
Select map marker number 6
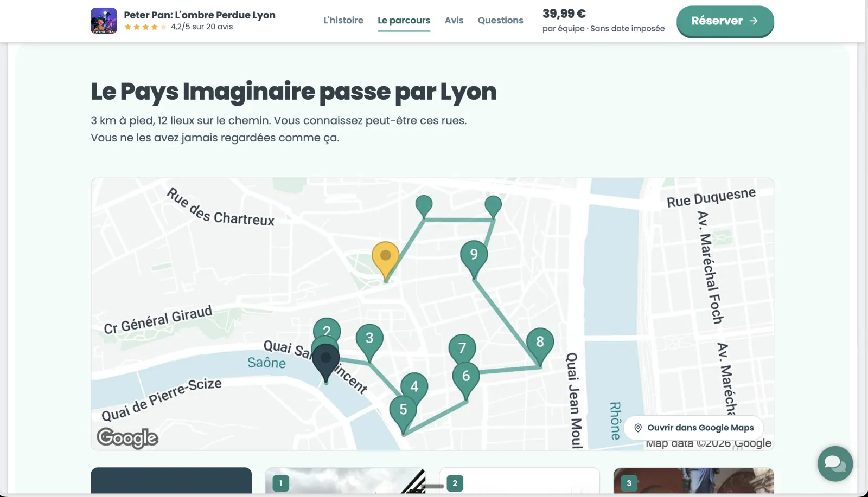click(467, 381)
